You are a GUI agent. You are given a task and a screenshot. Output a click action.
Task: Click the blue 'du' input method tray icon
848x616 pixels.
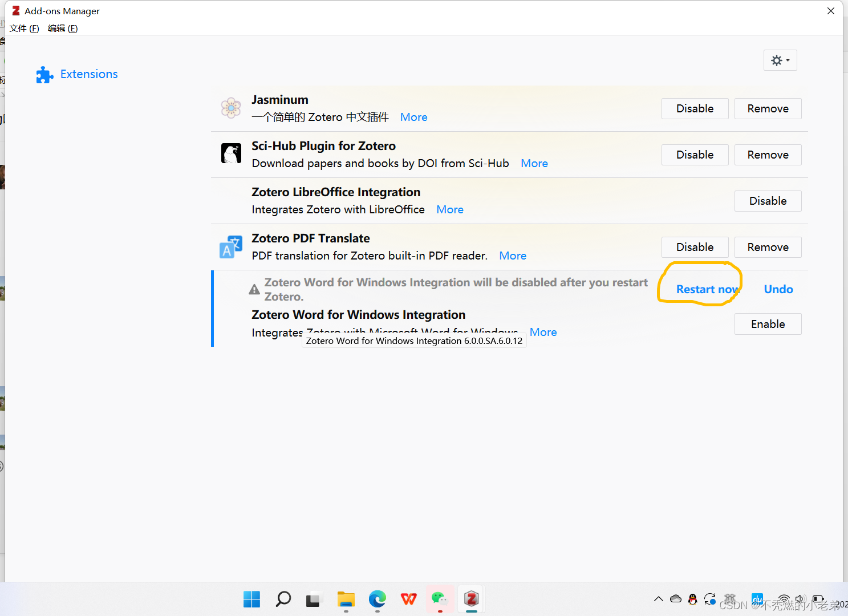tap(757, 599)
